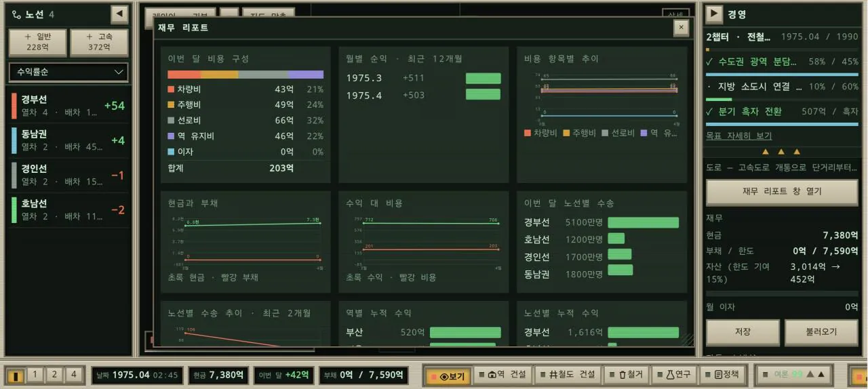The image size is (868, 389).
Task: Click the 수도권 광역 분담 progress bar
Action: 782,74
